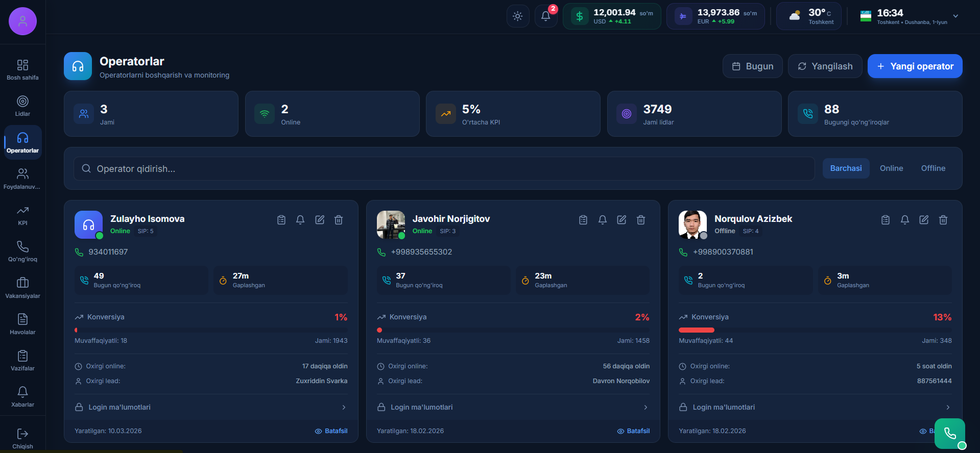Edit Javohir Norjigitov operator card
Screen dimensions: 980x453
(622, 220)
